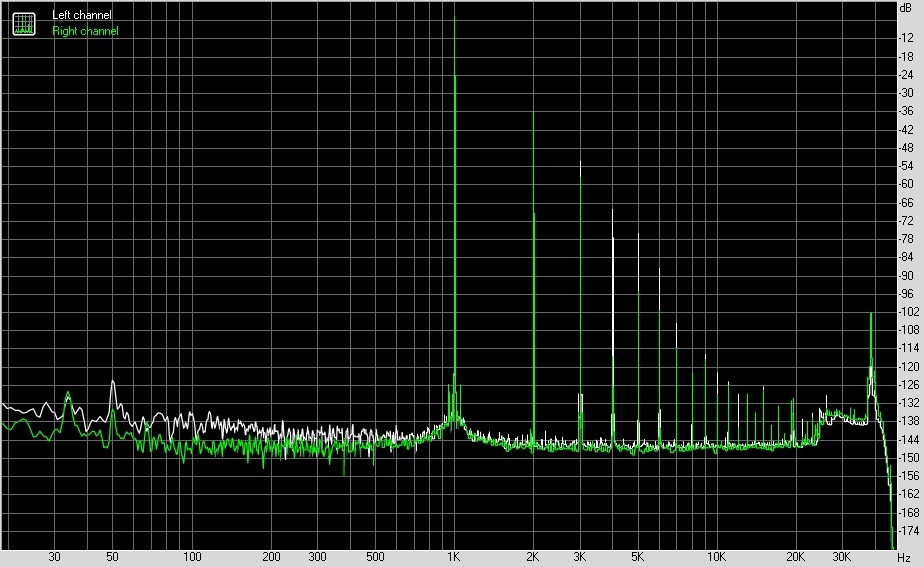Image resolution: width=924 pixels, height=567 pixels.
Task: Select the Right channel legend label
Action: 85,31
